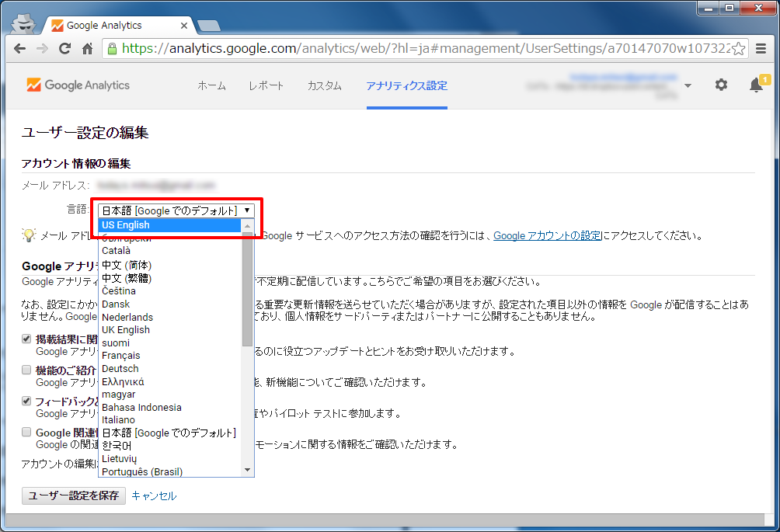Open the notifications bell icon
The width and height of the screenshot is (780, 532).
click(x=756, y=85)
